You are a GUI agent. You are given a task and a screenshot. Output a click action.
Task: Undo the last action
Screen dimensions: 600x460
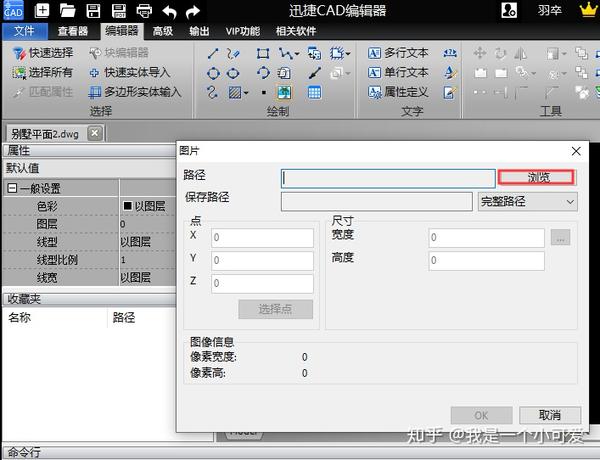(169, 11)
